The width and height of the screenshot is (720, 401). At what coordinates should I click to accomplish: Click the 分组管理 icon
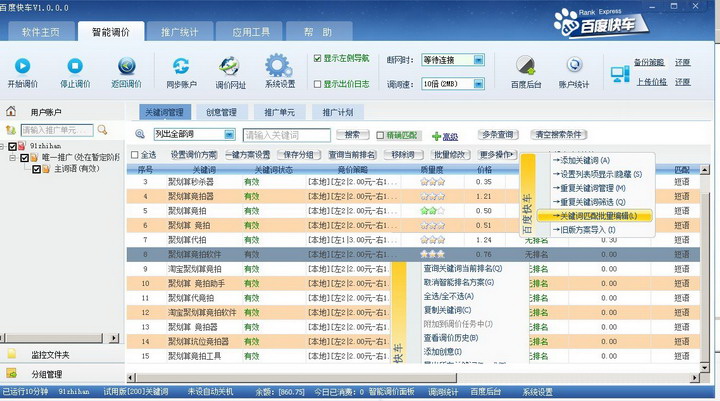point(12,373)
